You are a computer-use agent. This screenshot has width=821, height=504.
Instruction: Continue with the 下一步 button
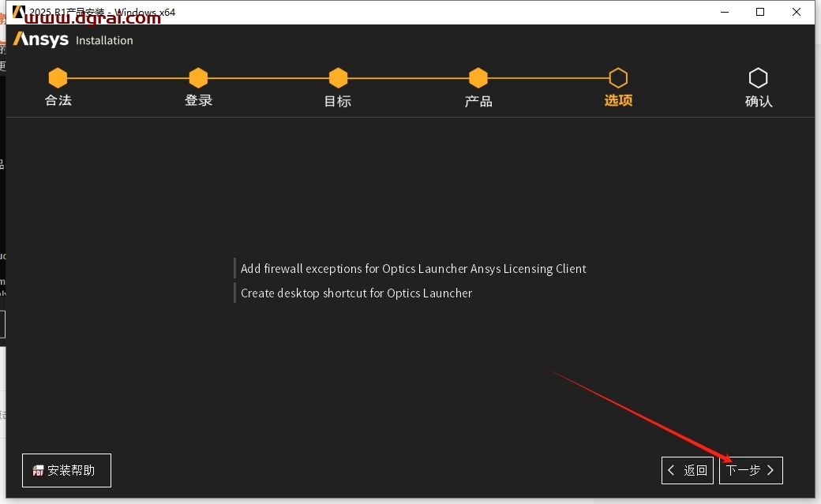751,471
